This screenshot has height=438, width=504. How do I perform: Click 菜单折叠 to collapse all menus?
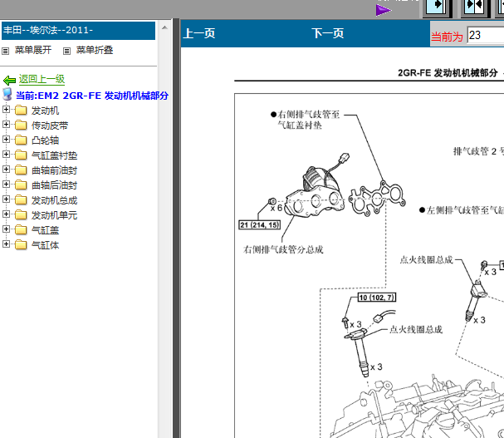(95, 50)
